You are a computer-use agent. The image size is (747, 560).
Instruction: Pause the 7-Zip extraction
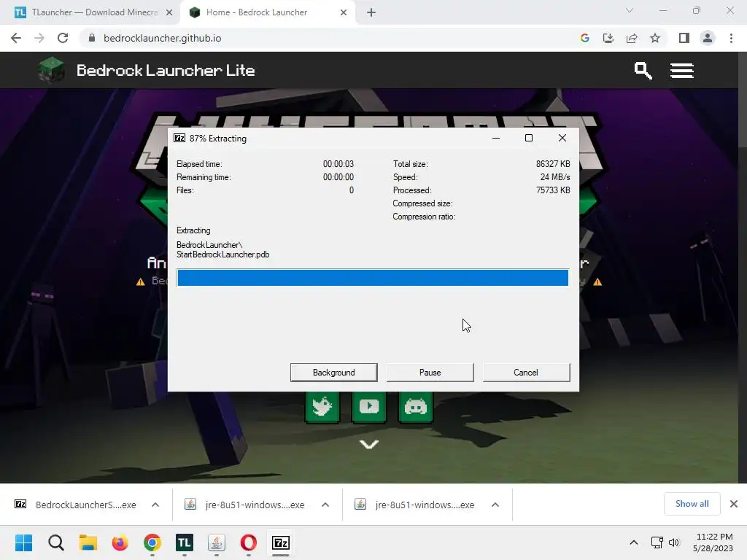(430, 373)
